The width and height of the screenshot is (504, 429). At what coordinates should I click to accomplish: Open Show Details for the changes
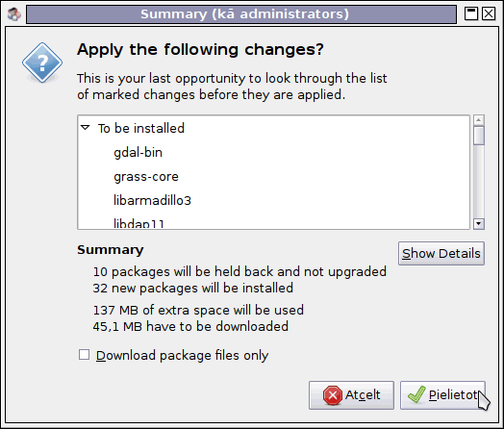pyautogui.click(x=441, y=254)
